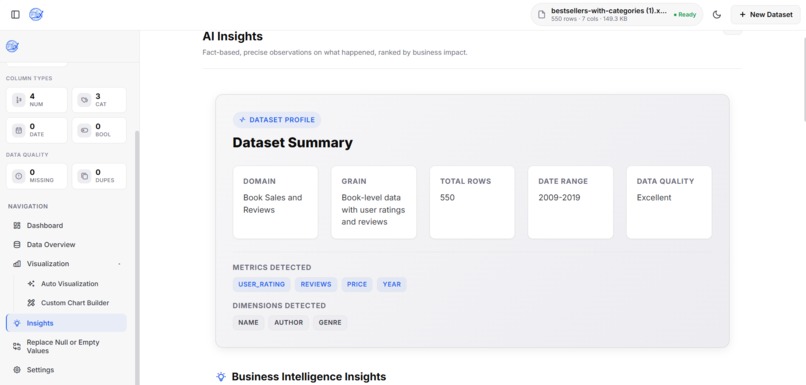Click the sidebar vertical scrollbar
This screenshot has width=806, height=385.
(137, 257)
